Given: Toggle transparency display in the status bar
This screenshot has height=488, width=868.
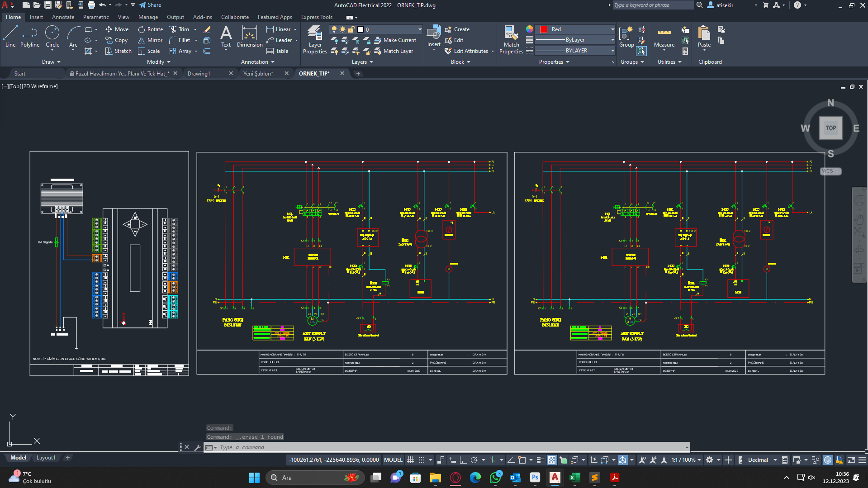Looking at the screenshot, I should coord(552,460).
